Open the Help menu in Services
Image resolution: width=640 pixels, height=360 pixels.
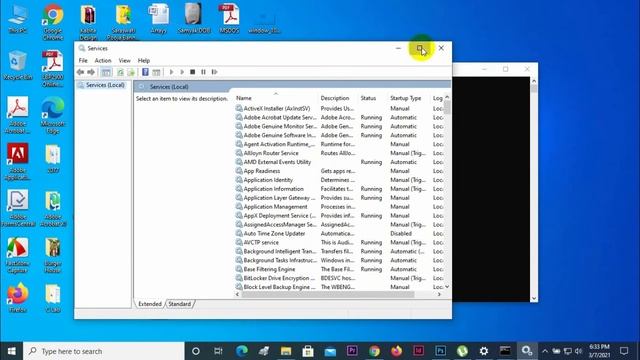pos(144,60)
